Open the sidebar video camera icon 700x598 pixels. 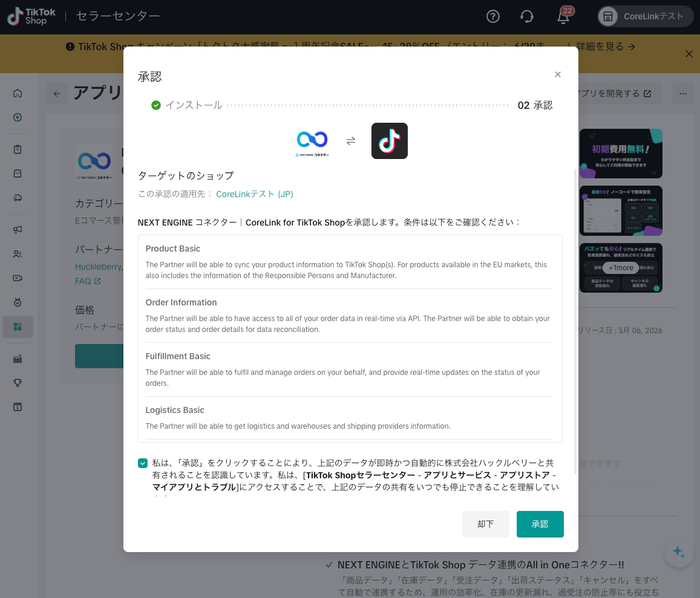click(18, 278)
